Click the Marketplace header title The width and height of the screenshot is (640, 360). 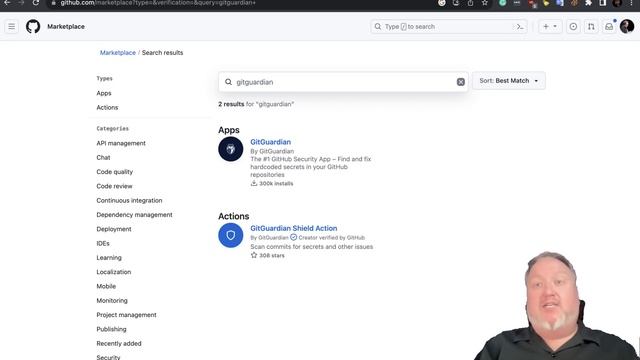66,27
